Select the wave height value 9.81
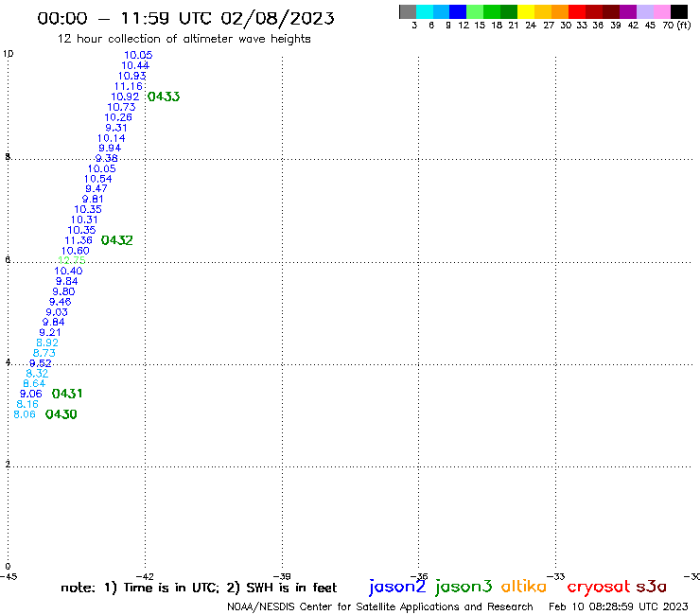The width and height of the screenshot is (700, 615). click(93, 200)
